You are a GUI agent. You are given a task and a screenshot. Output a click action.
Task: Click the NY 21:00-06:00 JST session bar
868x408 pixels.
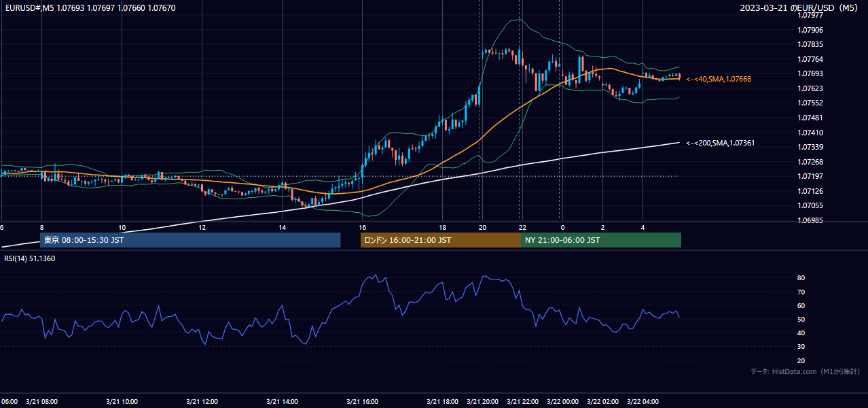point(601,240)
